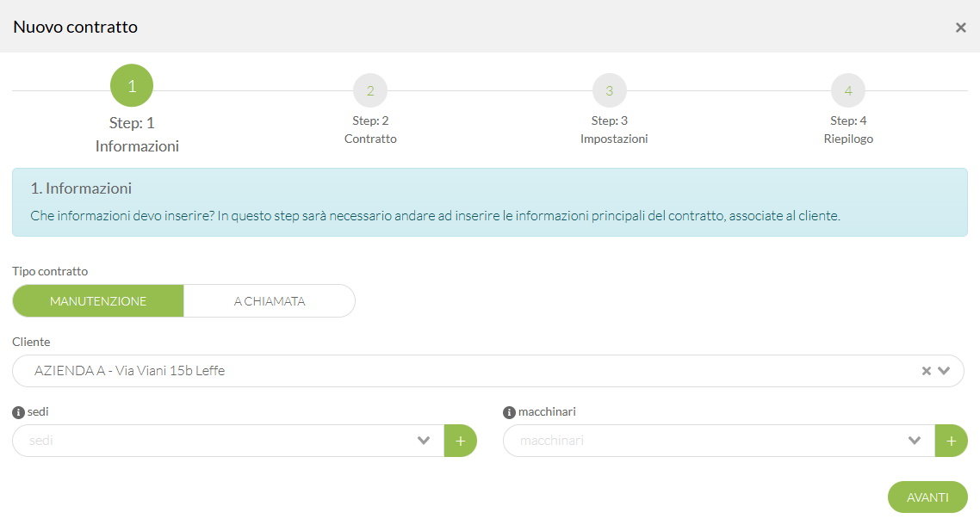Image resolution: width=980 pixels, height=531 pixels.
Task: Click the Step: 3 Impostazioni label
Action: coord(613,130)
